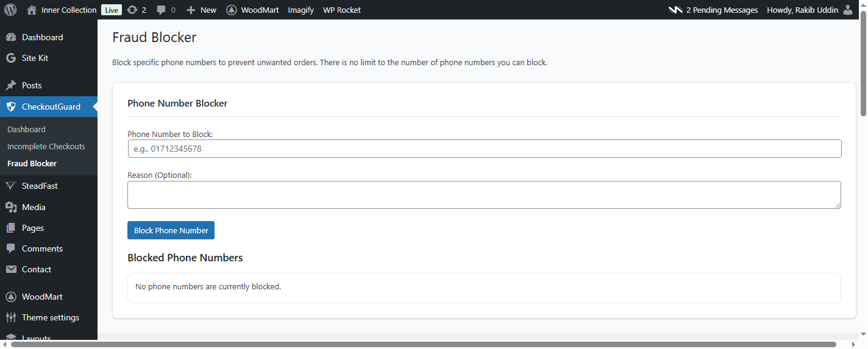Open pending messages icon in admin bar
This screenshot has height=349, width=868.
click(x=675, y=10)
